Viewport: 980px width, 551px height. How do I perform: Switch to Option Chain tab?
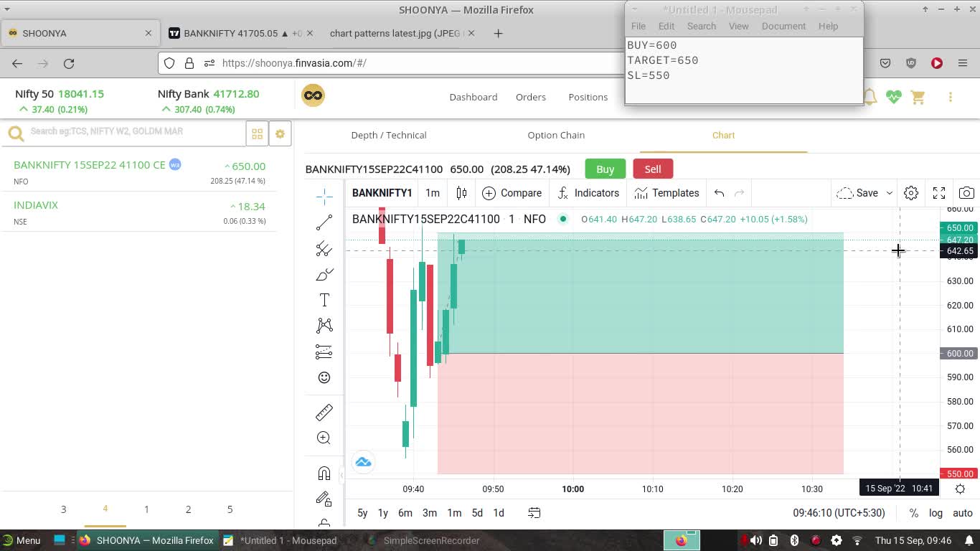(556, 135)
